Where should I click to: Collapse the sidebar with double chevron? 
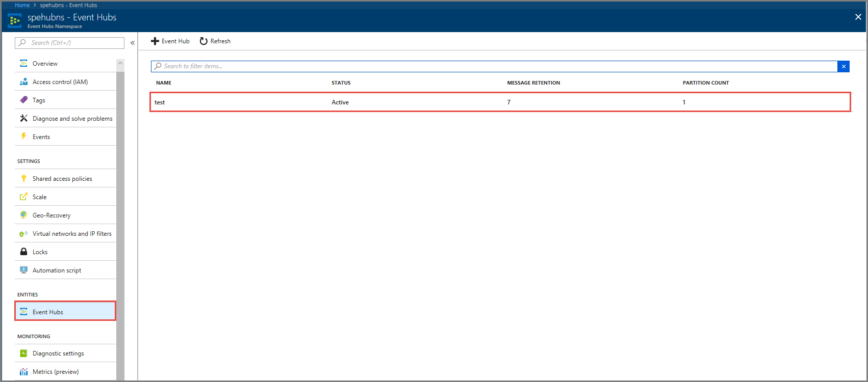coord(133,43)
